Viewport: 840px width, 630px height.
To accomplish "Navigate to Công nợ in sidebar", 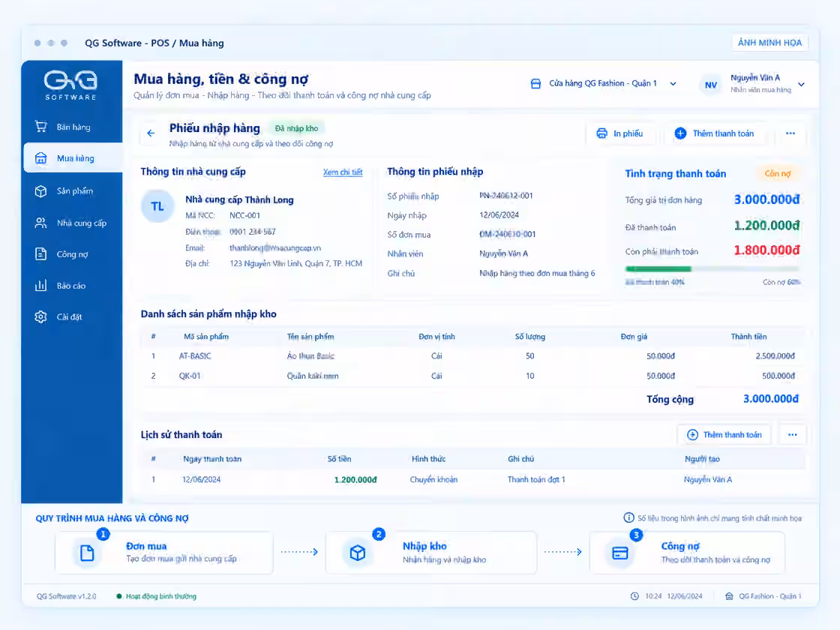I will point(72,254).
